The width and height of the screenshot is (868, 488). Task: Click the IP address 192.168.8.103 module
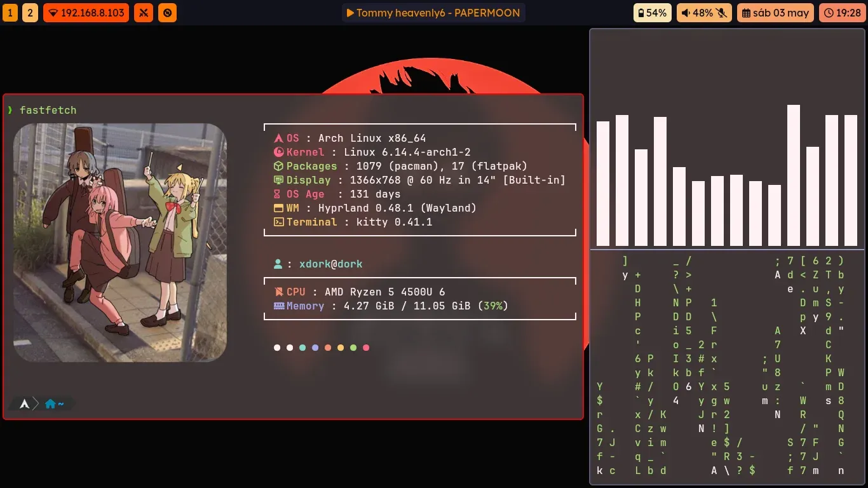click(x=86, y=13)
